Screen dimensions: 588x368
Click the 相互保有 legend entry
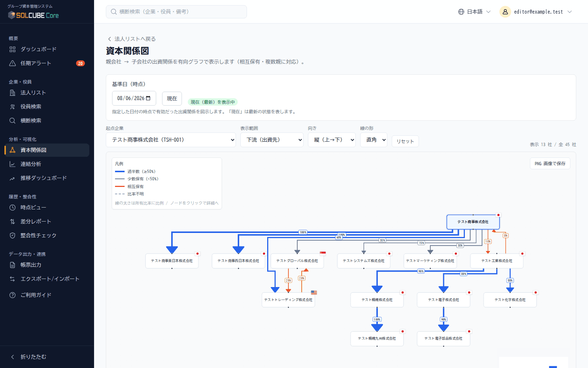coord(129,187)
